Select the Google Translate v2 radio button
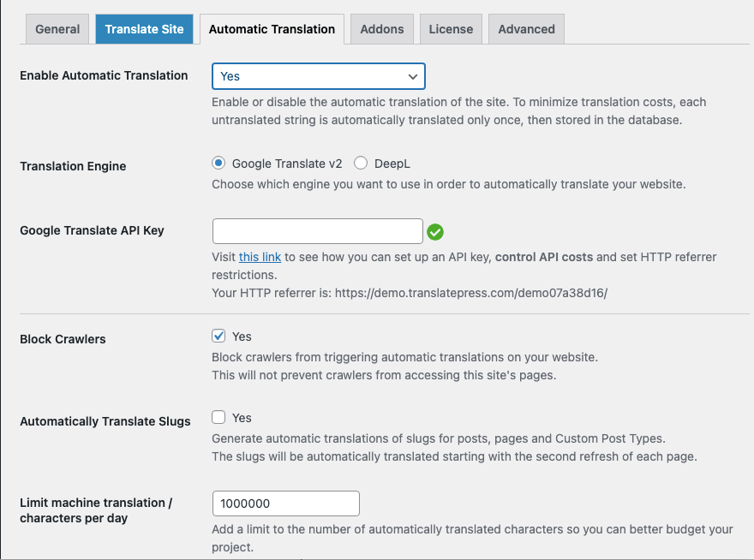 tap(218, 164)
